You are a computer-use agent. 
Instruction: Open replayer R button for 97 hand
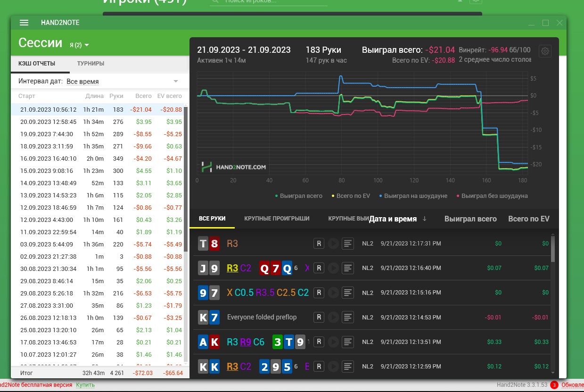point(319,293)
